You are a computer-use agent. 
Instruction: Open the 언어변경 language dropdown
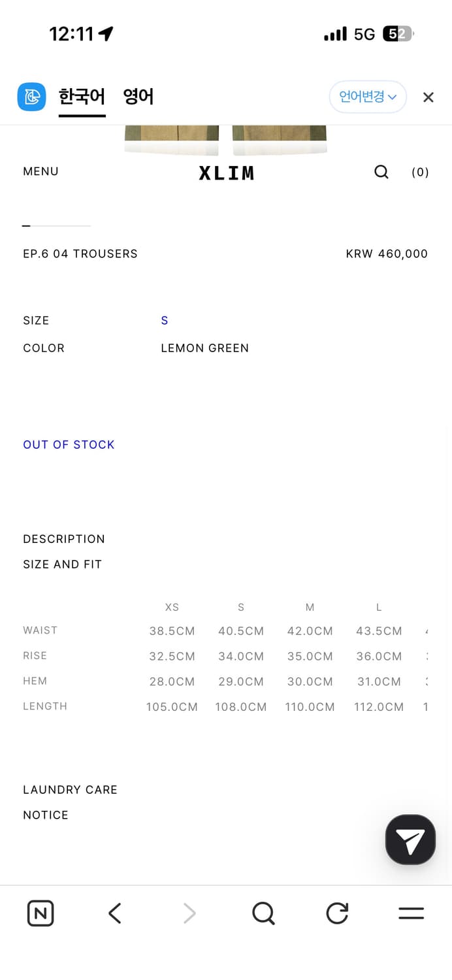(x=368, y=97)
